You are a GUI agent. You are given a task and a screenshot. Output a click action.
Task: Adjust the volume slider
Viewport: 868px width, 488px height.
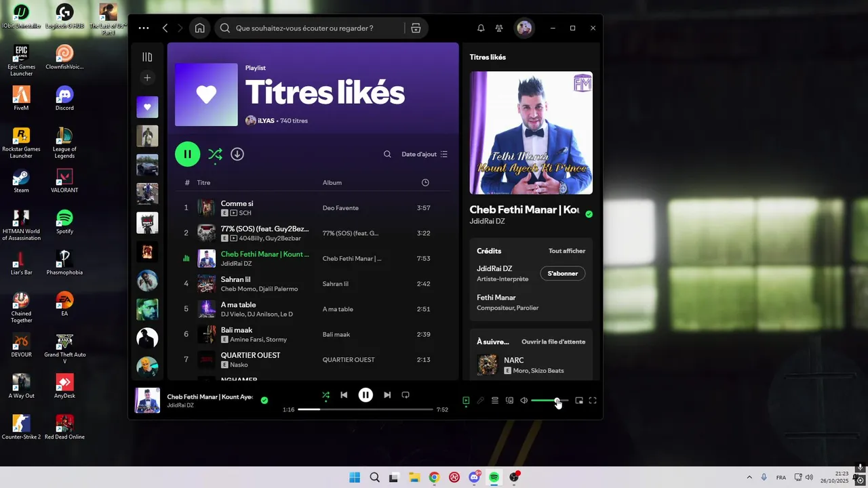[550, 401]
